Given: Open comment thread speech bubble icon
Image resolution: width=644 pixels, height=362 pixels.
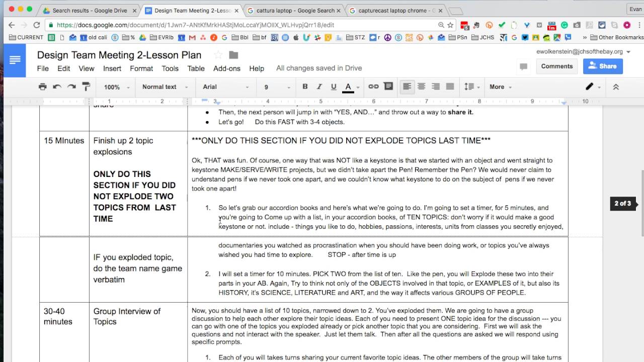Looking at the screenshot, I should pos(523,67).
